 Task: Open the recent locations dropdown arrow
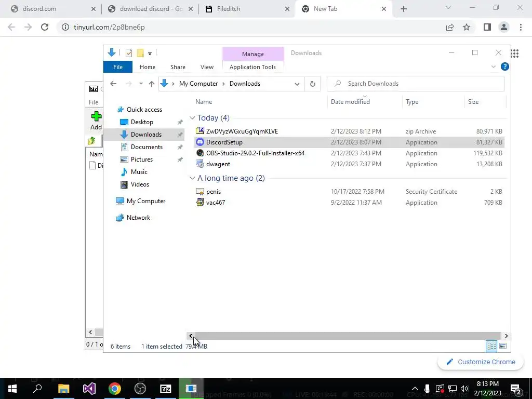(141, 84)
